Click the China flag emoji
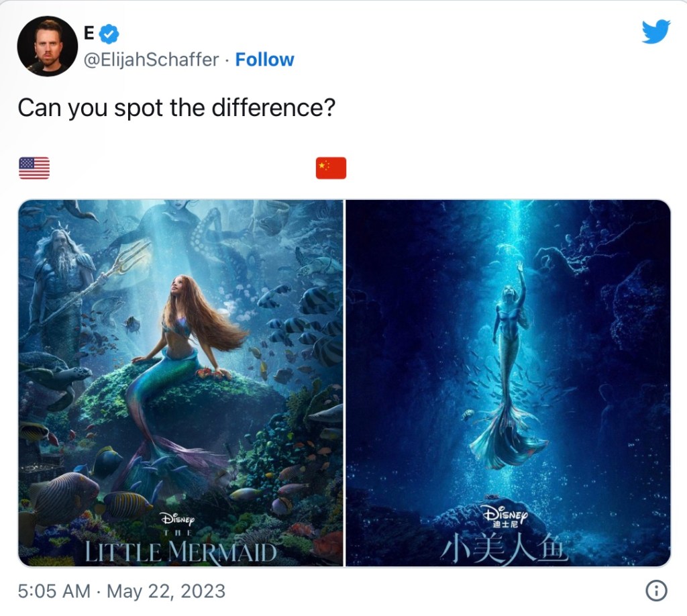The width and height of the screenshot is (687, 616). coord(331,168)
